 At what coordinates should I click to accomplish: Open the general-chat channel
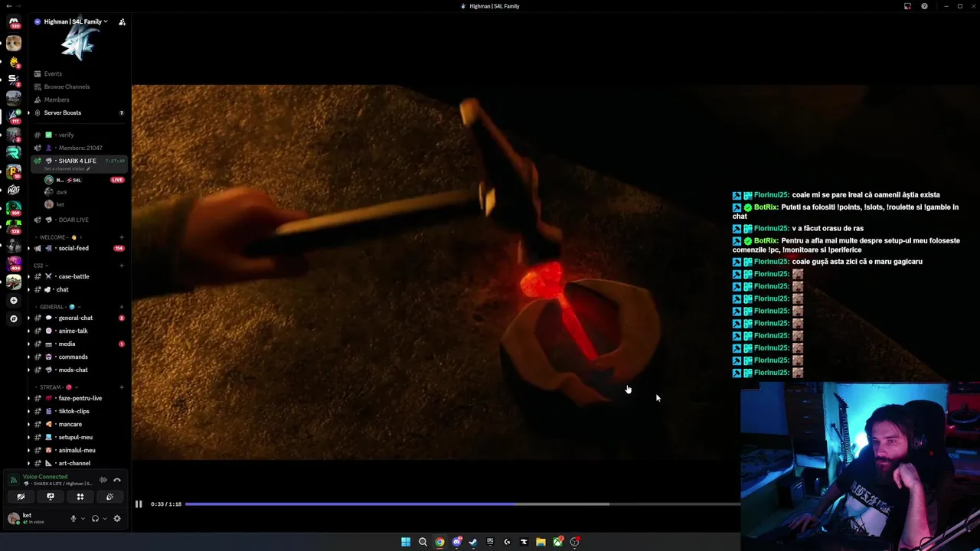[x=76, y=318]
